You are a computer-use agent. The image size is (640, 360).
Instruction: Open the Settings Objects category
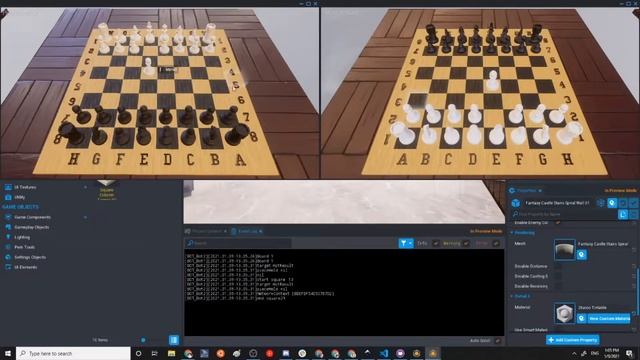click(30, 257)
